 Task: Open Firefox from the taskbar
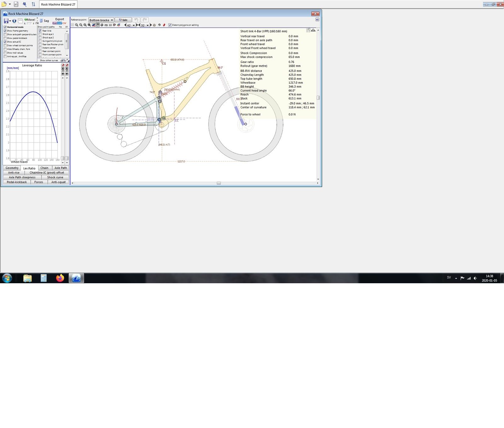tap(60, 278)
